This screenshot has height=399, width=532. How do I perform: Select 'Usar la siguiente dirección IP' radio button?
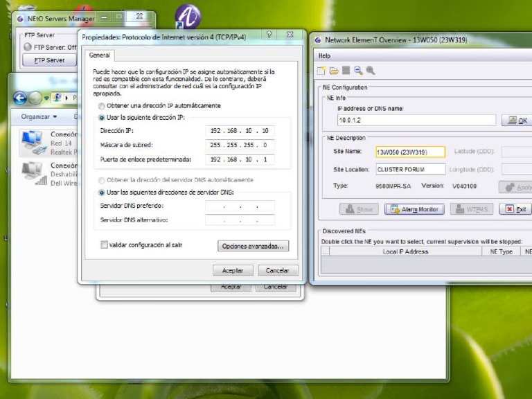pos(102,118)
